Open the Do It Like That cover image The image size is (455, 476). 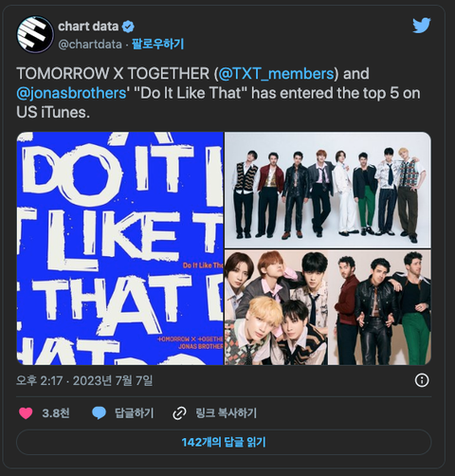point(120,248)
